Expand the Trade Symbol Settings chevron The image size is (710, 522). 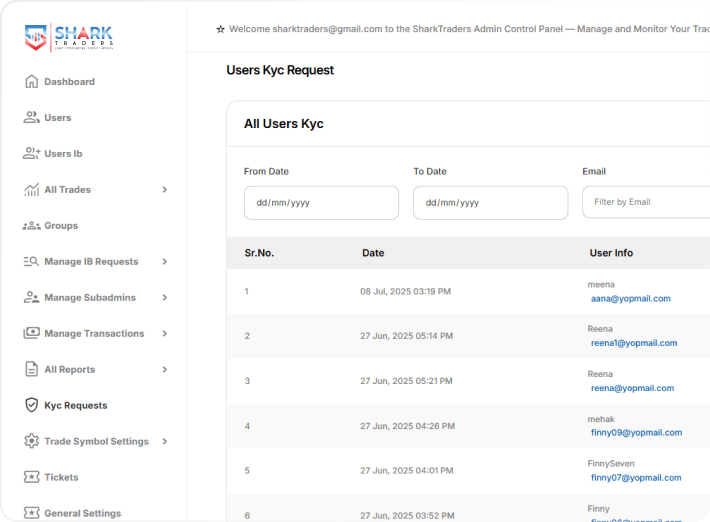point(165,441)
